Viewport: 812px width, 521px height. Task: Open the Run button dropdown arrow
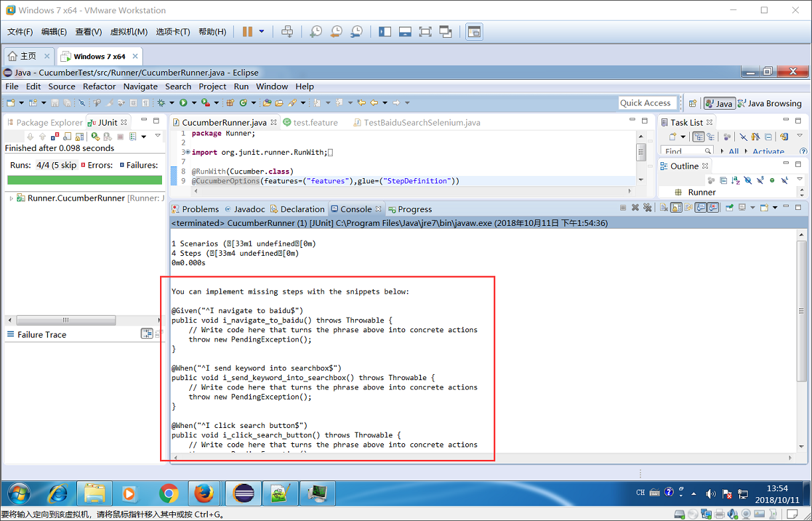pos(193,103)
